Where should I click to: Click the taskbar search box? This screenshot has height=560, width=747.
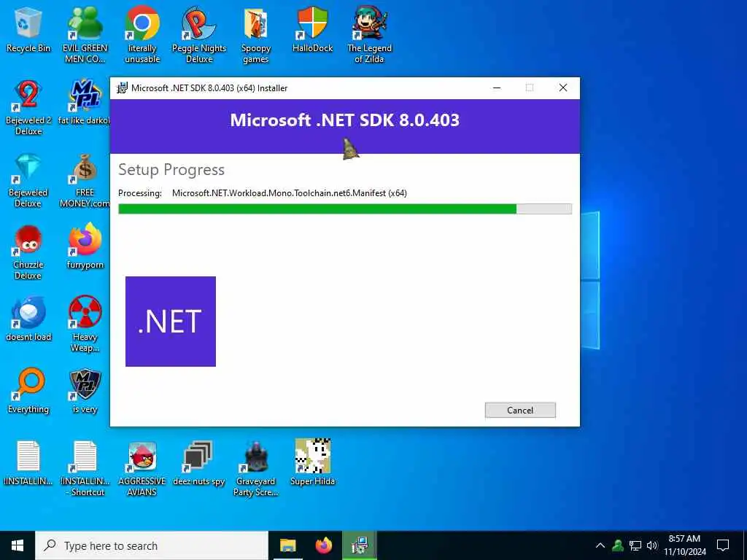coord(152,545)
